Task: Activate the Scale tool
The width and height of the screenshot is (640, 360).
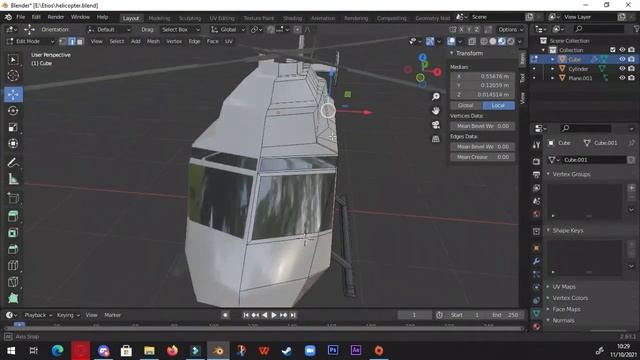Action: (13, 127)
